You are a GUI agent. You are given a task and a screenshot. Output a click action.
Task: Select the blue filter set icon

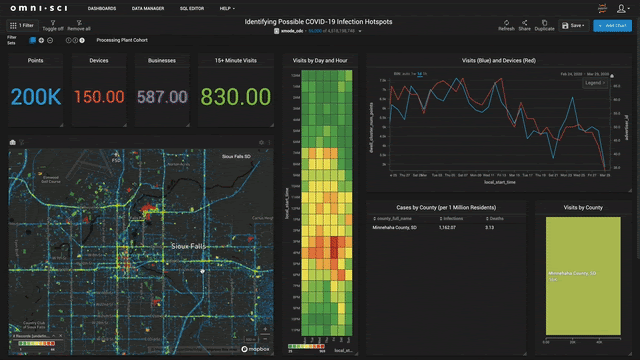tap(32, 40)
